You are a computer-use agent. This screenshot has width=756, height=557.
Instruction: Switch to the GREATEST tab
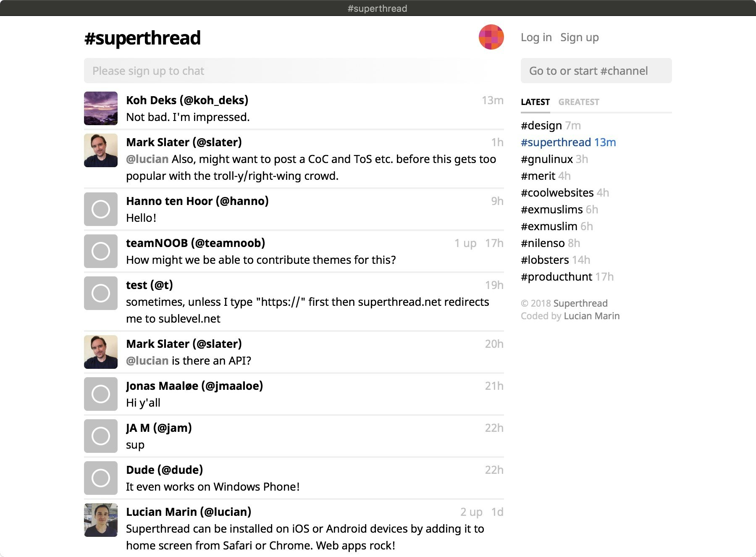578,102
